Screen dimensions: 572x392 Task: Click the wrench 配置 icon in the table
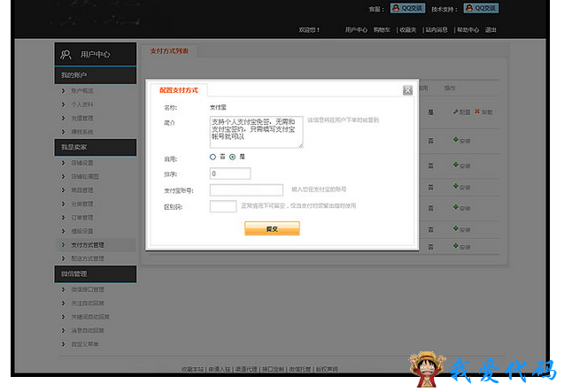tap(456, 111)
